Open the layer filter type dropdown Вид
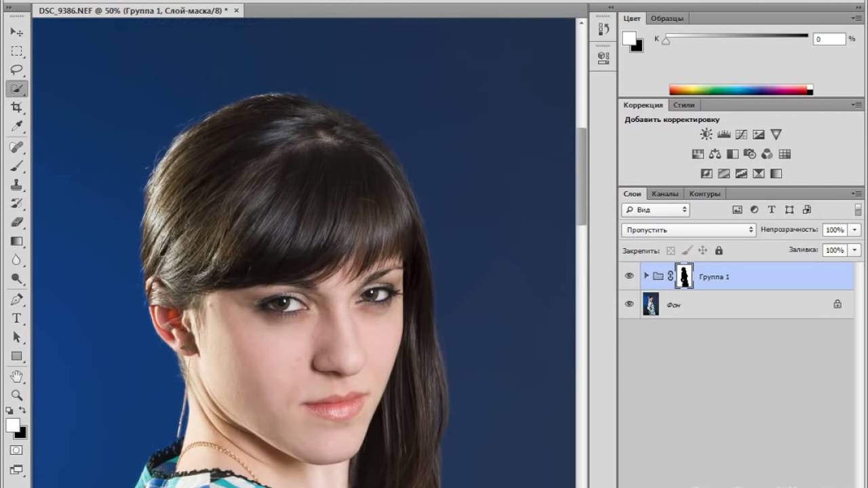 click(x=656, y=210)
